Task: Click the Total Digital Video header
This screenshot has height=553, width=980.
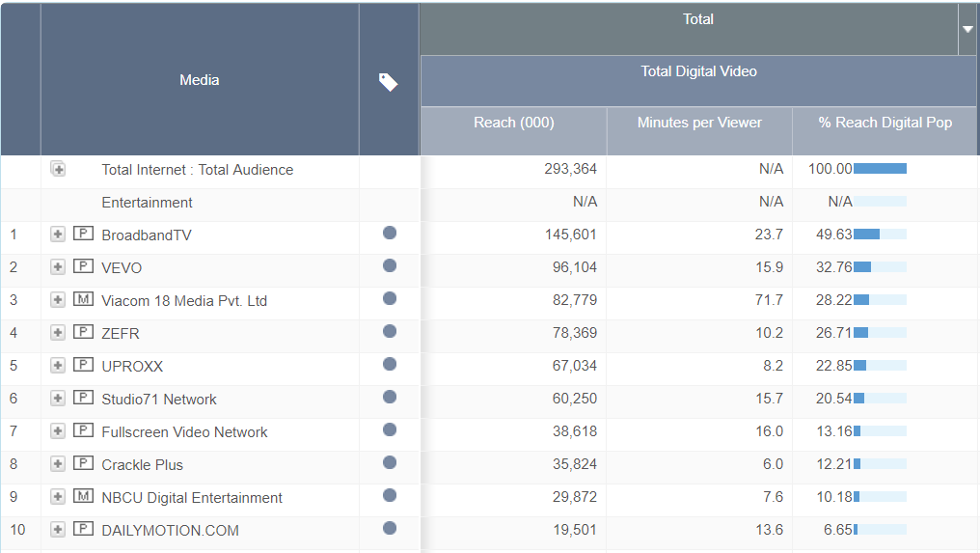Action: [698, 71]
